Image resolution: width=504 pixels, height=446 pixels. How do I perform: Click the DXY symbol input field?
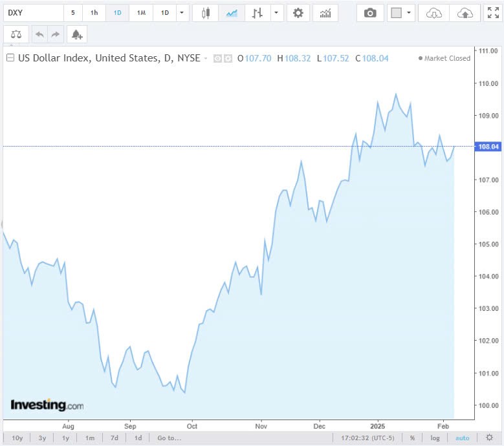(32, 13)
